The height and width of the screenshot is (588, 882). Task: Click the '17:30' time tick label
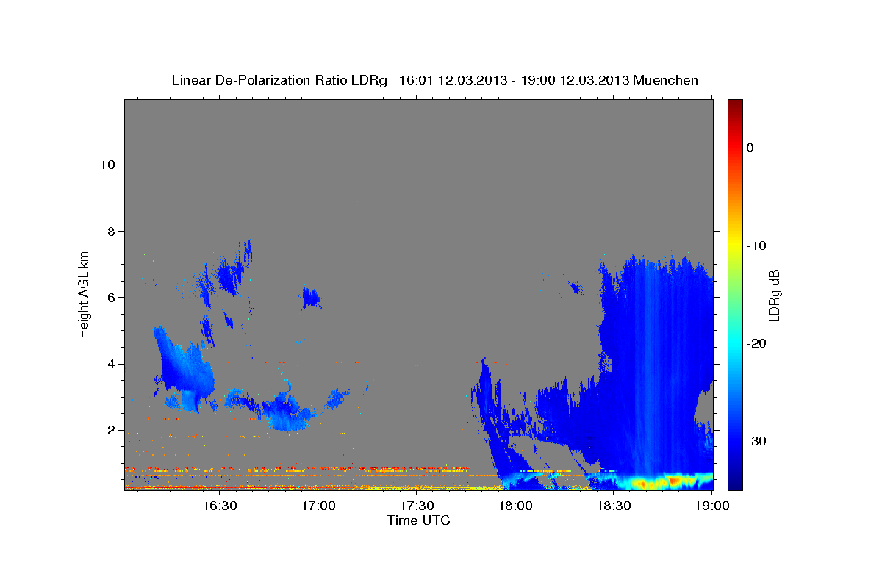point(417,506)
